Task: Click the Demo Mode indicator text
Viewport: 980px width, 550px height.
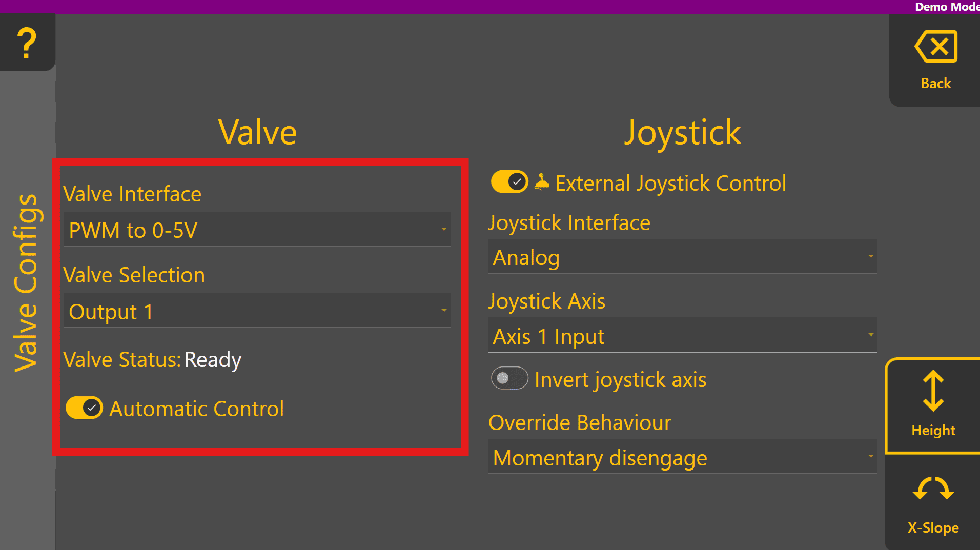Action: [x=947, y=7]
